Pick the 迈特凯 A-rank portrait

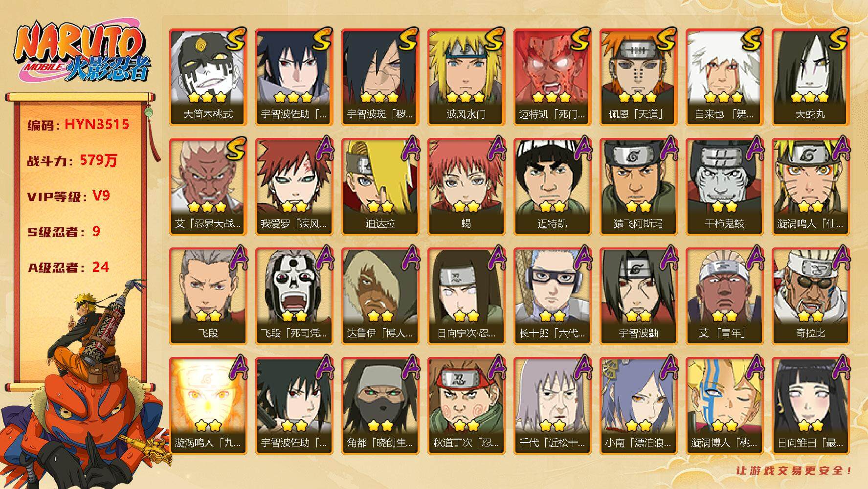552,186
